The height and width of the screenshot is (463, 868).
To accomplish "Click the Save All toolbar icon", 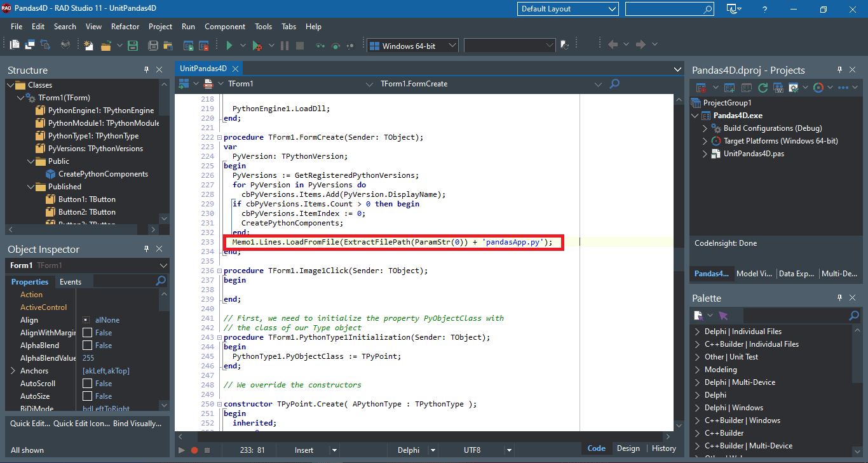I will tap(153, 46).
